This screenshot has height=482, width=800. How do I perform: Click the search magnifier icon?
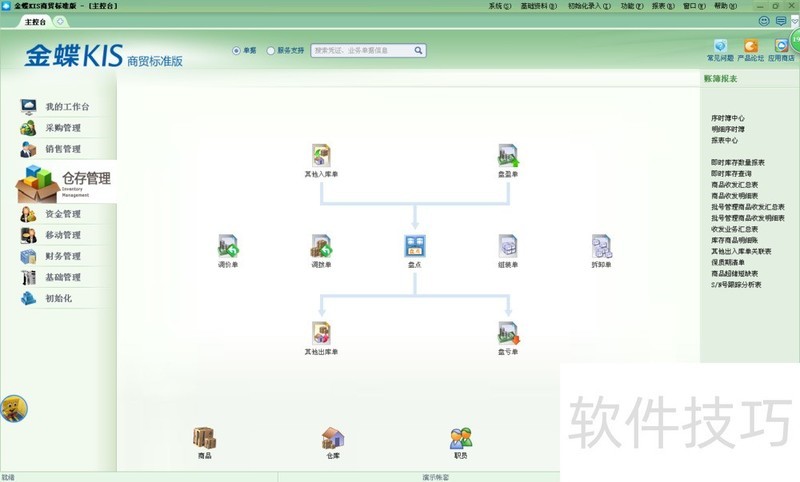pyautogui.click(x=418, y=50)
